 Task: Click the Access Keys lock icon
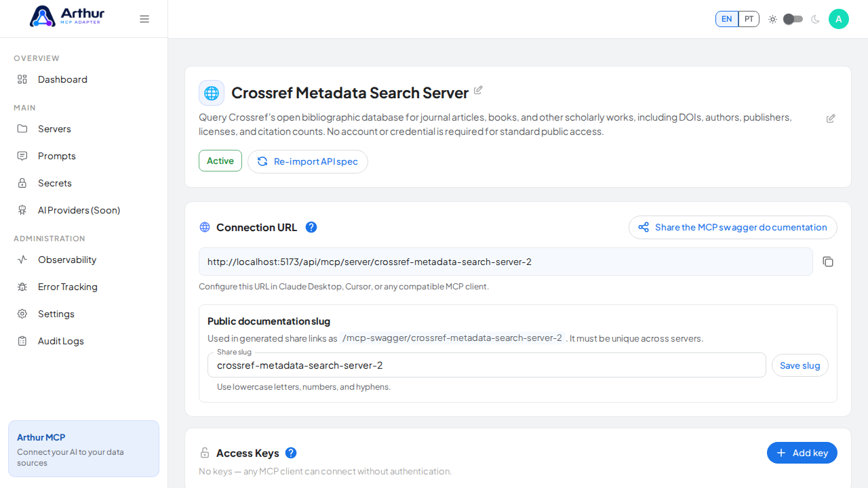coord(205,453)
